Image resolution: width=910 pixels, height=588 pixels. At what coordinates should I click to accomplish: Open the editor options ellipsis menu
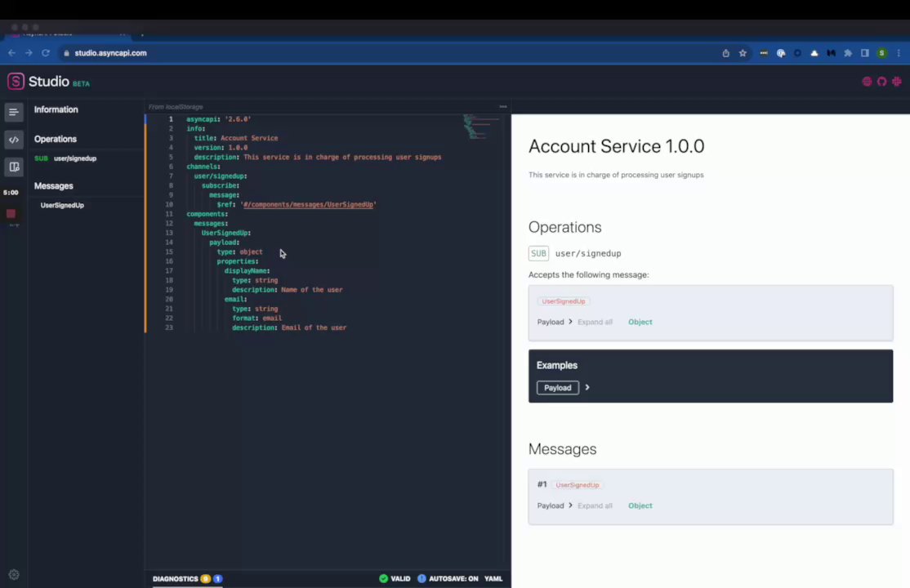point(502,107)
